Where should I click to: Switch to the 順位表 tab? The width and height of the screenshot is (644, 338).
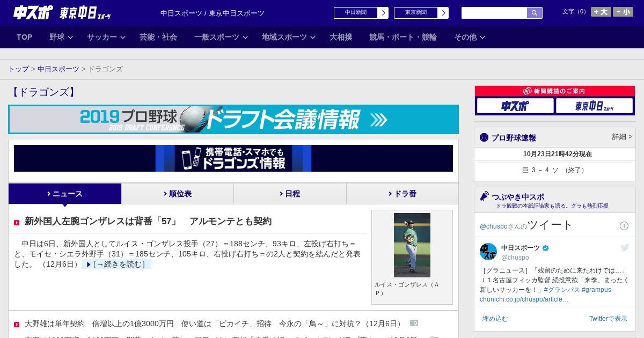[178, 194]
